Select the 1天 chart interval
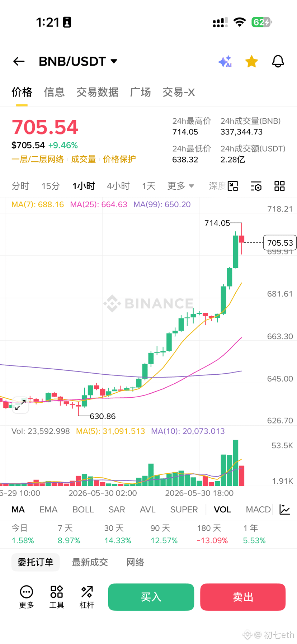 (148, 186)
